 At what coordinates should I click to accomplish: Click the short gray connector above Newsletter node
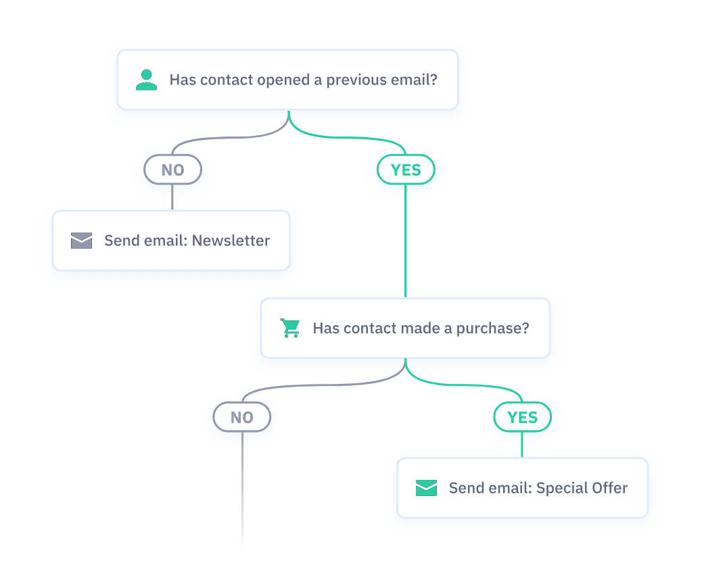[172, 197]
